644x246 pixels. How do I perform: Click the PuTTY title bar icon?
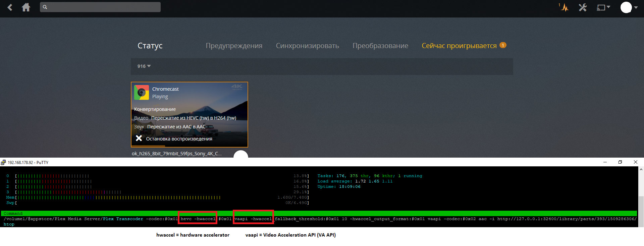coord(3,162)
